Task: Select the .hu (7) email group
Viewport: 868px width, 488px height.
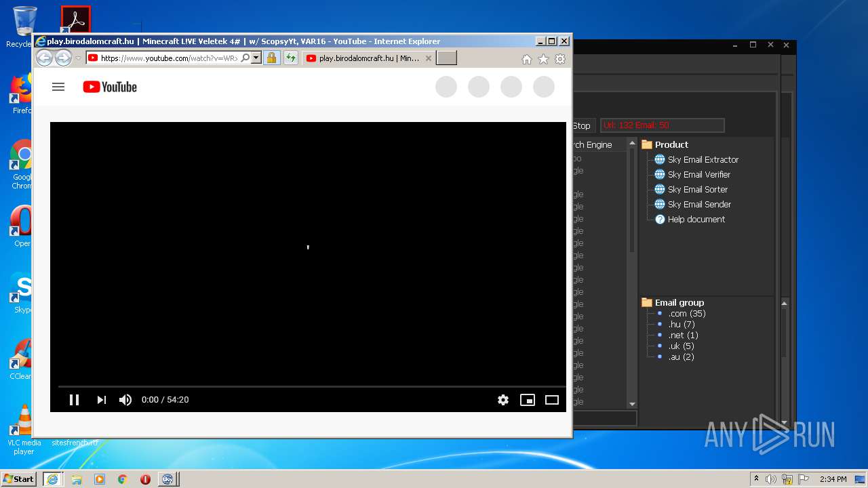Action: [x=682, y=325]
